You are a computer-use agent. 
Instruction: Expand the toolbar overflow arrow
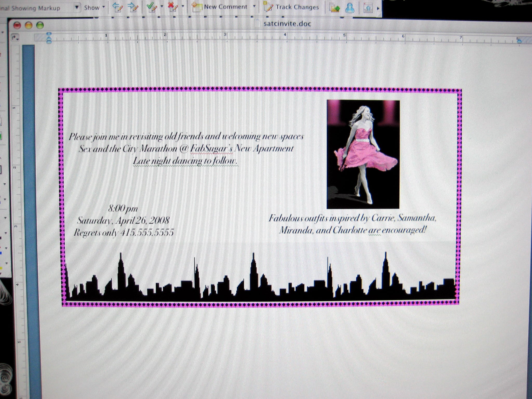click(378, 9)
